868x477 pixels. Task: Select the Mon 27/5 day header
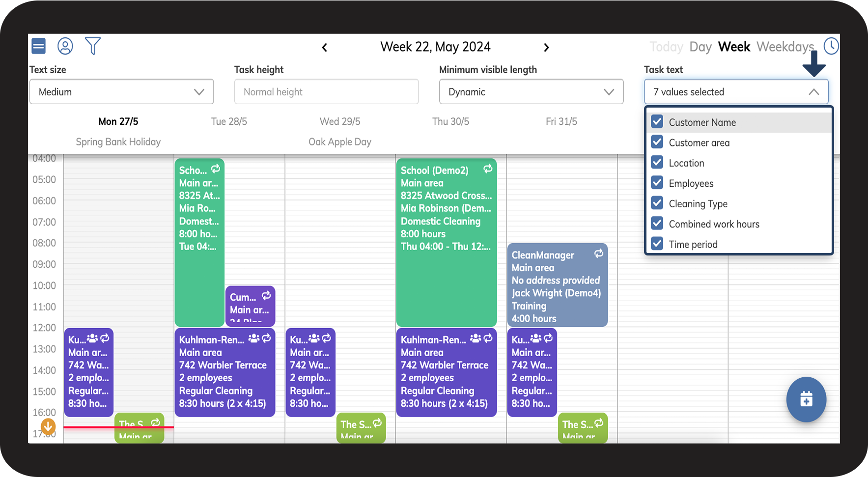118,121
